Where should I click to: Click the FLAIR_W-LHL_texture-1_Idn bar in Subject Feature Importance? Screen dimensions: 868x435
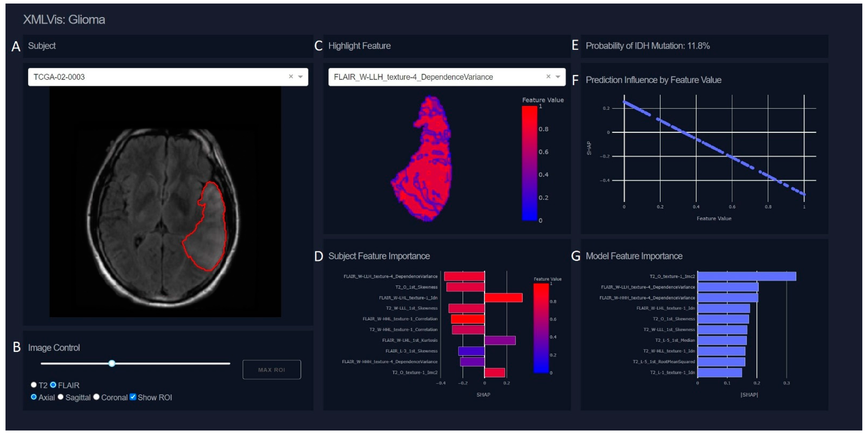coord(503,298)
